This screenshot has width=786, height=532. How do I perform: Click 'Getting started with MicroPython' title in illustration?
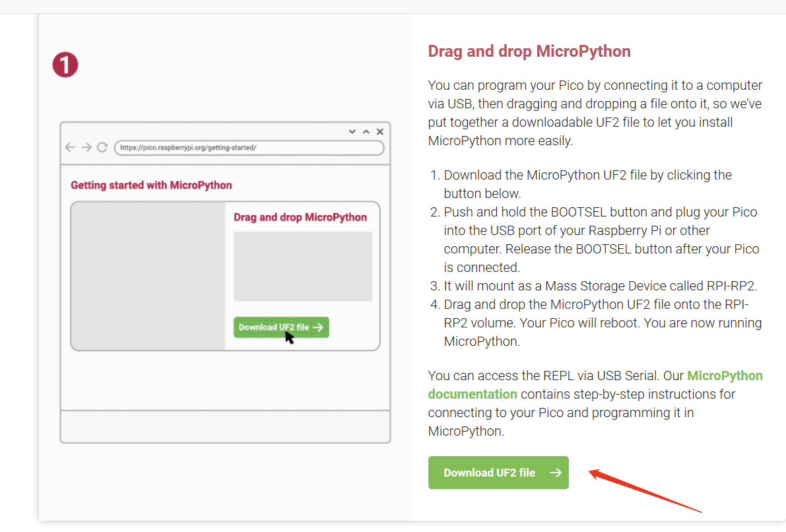(151, 185)
